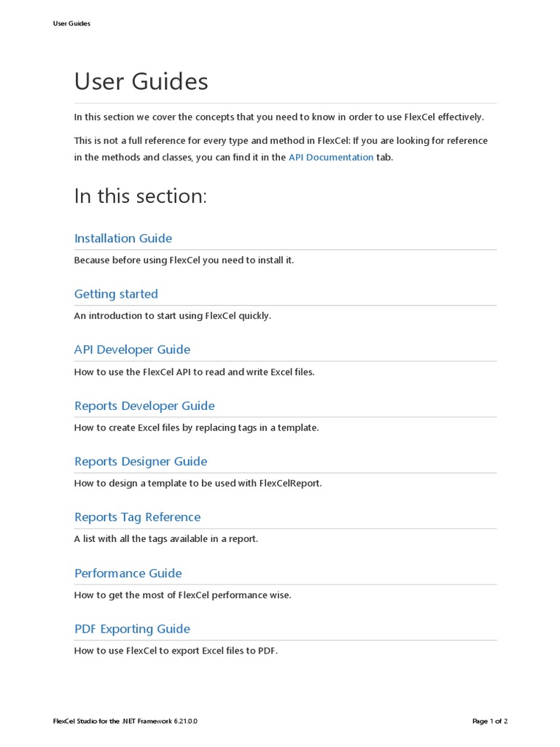Open the Installation Guide link
The width and height of the screenshot is (560, 747).
pyautogui.click(x=123, y=239)
